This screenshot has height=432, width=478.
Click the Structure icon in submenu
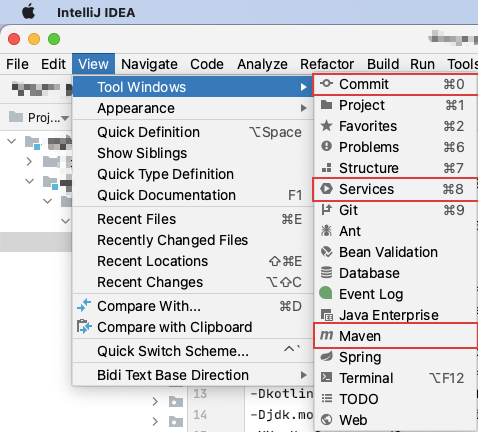click(x=326, y=168)
